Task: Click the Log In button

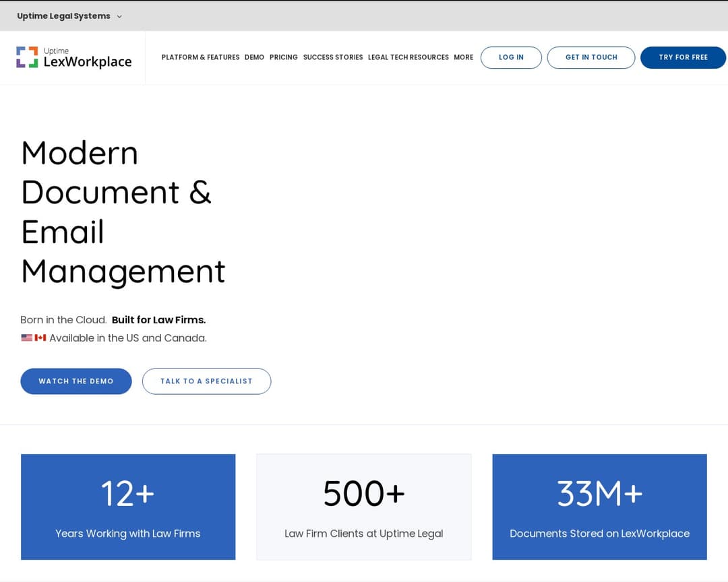Action: (511, 57)
